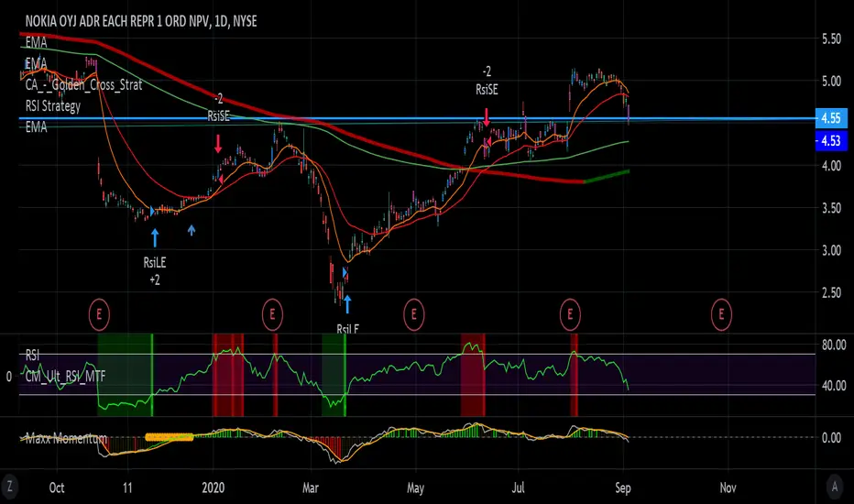Image resolution: width=854 pixels, height=504 pixels.
Task: Select the Maxx Momentum indicator label
Action: (x=66, y=438)
